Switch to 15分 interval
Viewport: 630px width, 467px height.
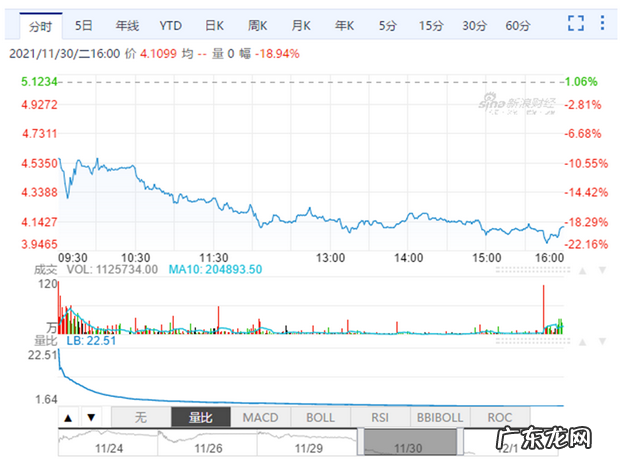coord(431,26)
